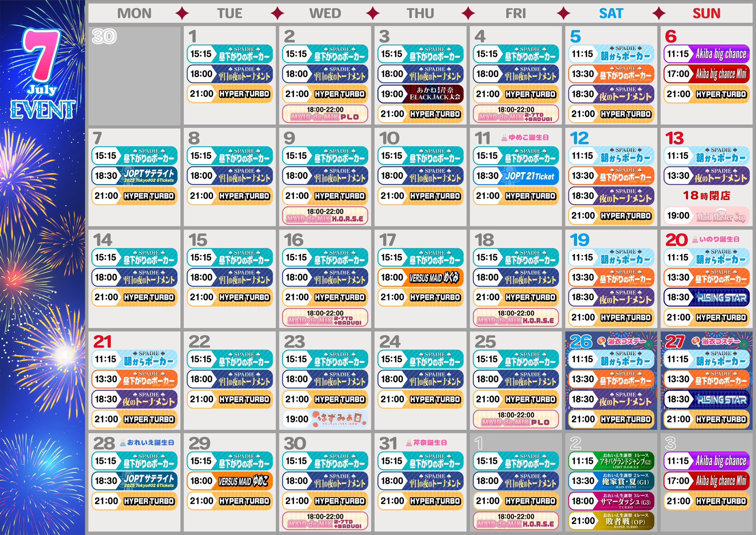Open 13:30 昼下がりのポーカー on July 19
The image size is (756, 535).
(x=611, y=277)
